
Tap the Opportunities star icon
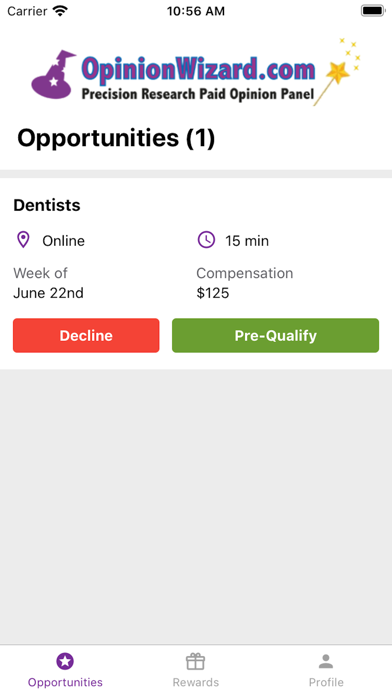click(65, 661)
